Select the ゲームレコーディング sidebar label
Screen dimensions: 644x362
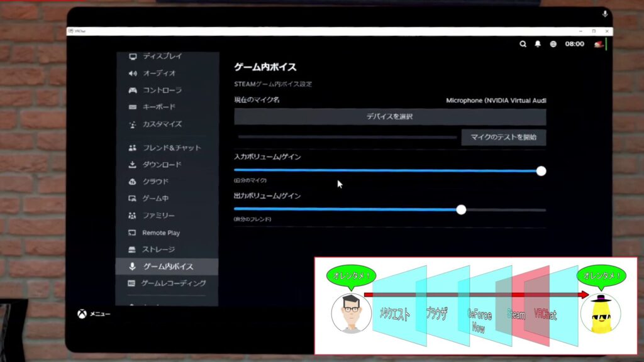coord(174,283)
